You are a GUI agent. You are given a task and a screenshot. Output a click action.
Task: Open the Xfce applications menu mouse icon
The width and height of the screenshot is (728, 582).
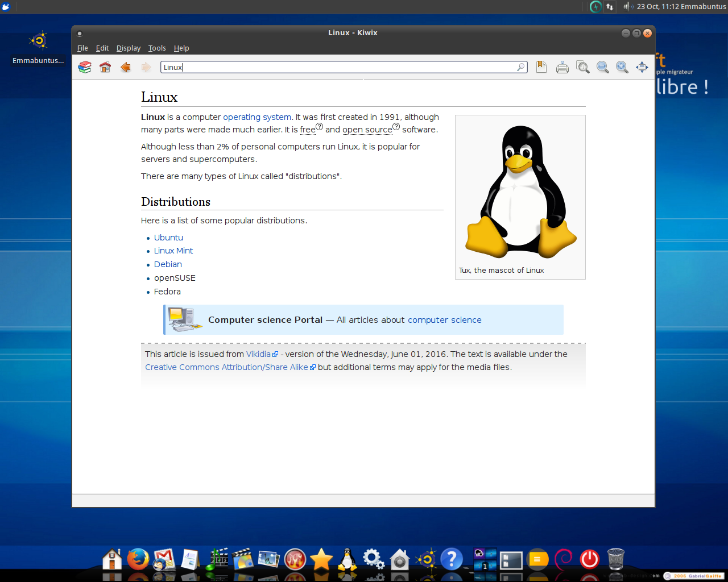(6, 7)
